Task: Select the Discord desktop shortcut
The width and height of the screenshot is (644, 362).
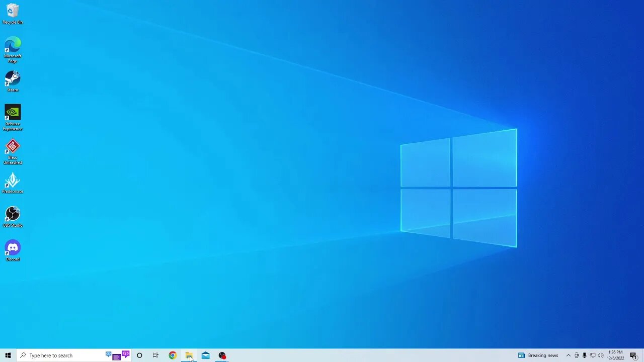Action: (13, 250)
